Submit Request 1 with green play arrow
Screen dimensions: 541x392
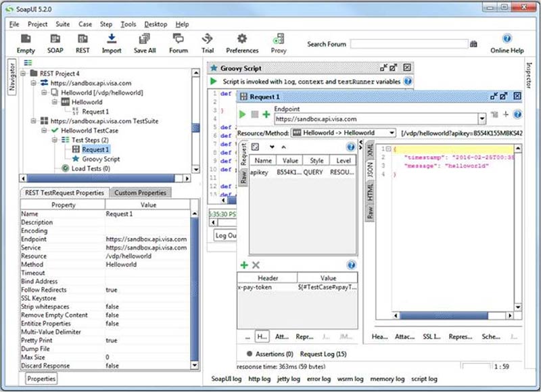pyautogui.click(x=243, y=114)
